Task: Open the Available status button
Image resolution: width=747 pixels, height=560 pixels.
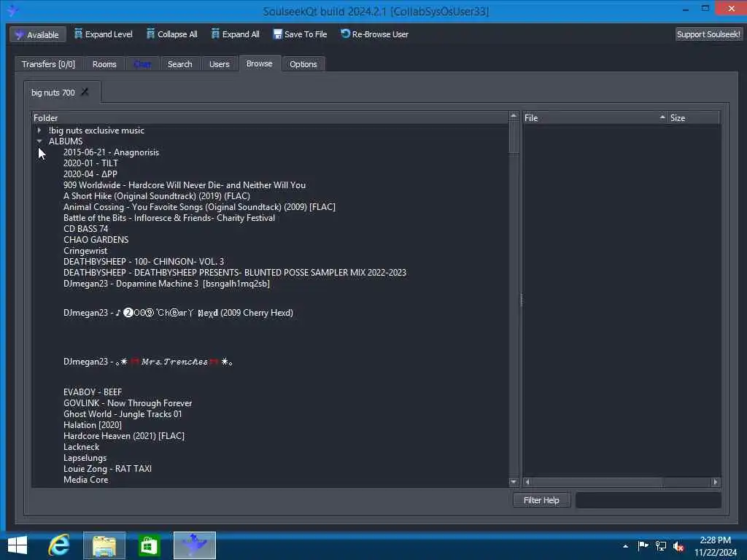Action: click(x=38, y=34)
